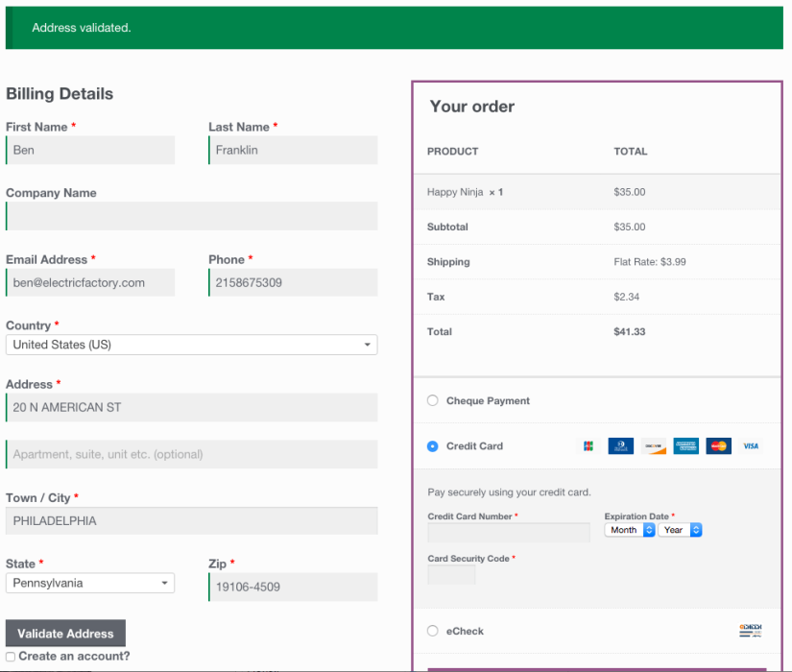Open the State dropdown showing Pennsylvania
The height and width of the screenshot is (672, 792).
[x=89, y=583]
